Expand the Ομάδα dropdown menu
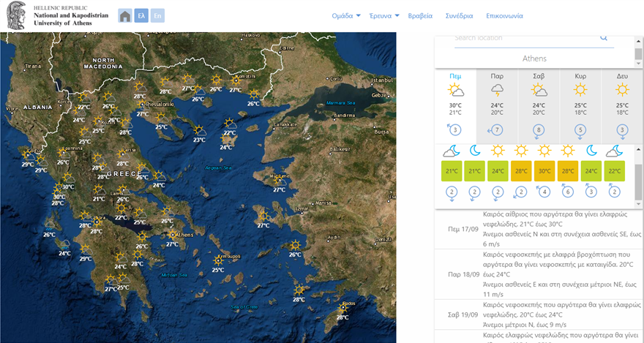The height and width of the screenshot is (343, 644). click(346, 15)
